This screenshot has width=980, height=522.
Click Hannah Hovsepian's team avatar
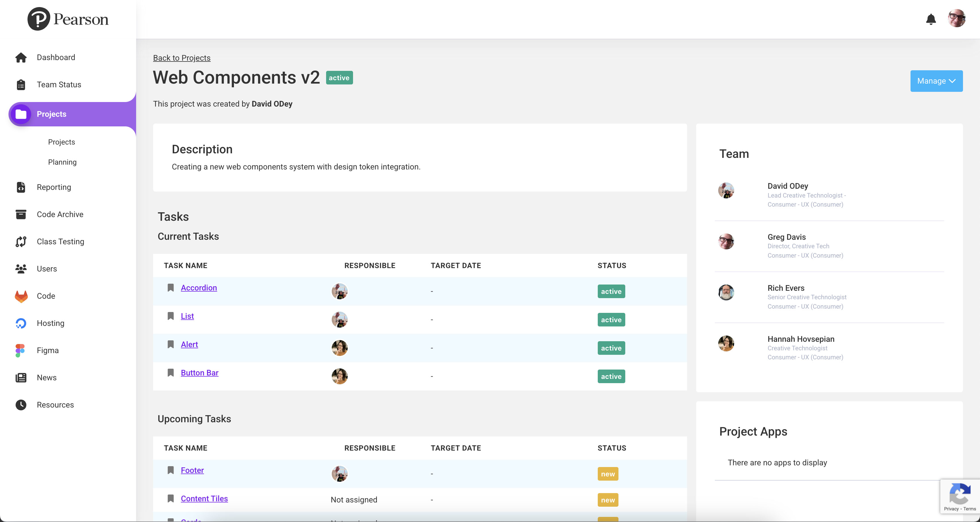726,343
